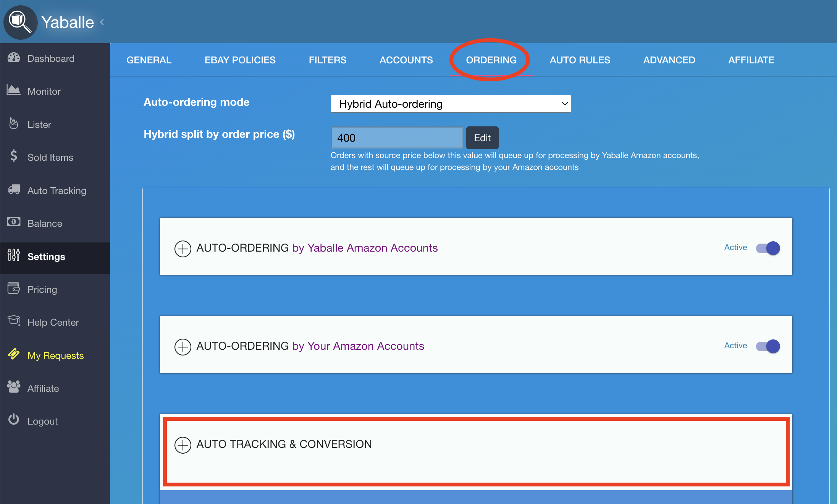Click Active label for Your Amazon Accounts
This screenshot has height=504, width=837.
(735, 346)
